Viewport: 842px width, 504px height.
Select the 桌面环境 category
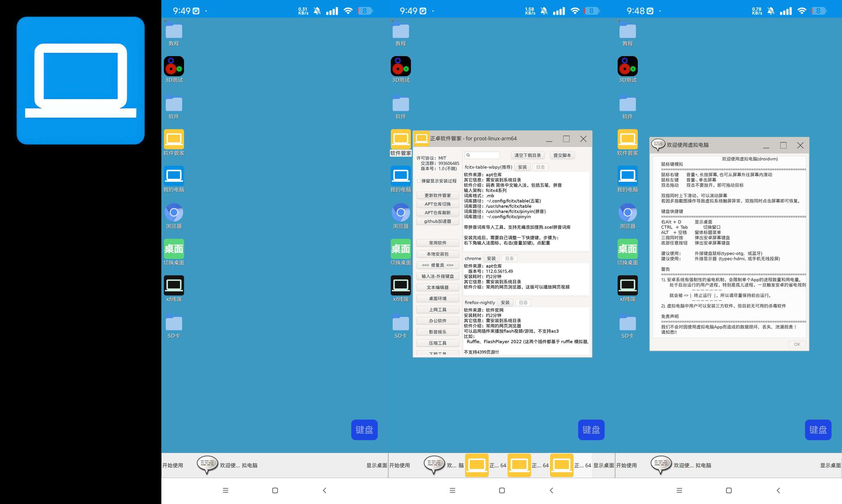(x=437, y=299)
